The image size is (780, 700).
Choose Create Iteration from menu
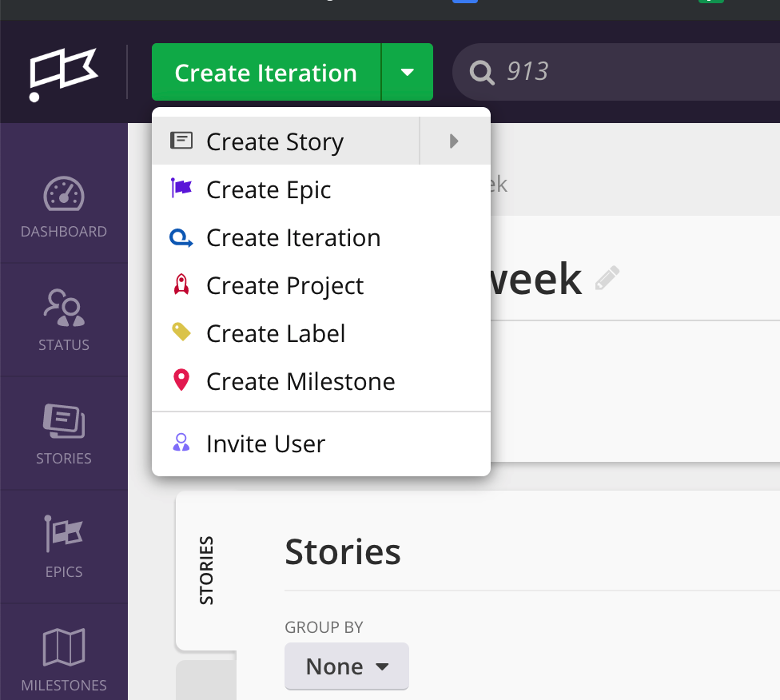pyautogui.click(x=320, y=237)
